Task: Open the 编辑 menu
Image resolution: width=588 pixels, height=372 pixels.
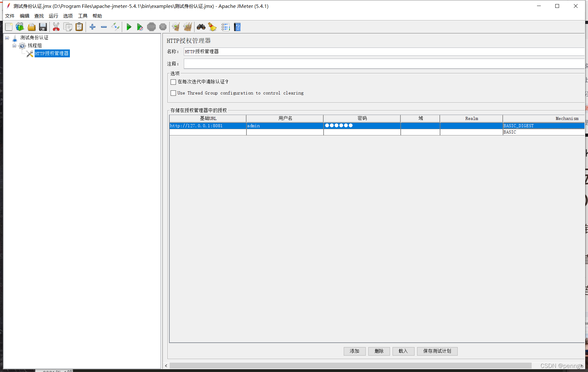Action: point(24,16)
